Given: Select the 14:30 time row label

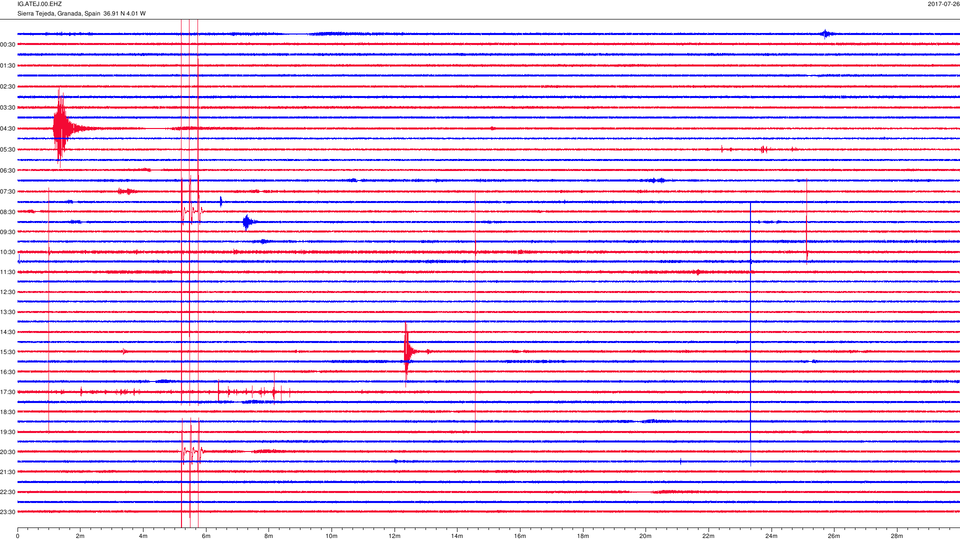Looking at the screenshot, I should click(8, 332).
